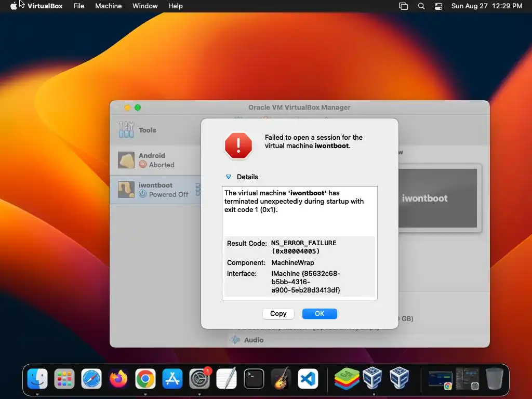Open the Machine menu
532x399 pixels.
pos(108,6)
